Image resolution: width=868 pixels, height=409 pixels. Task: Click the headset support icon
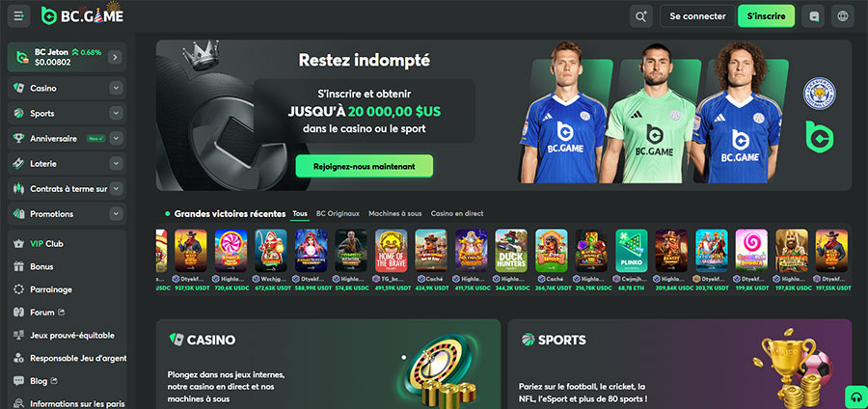pyautogui.click(x=856, y=397)
